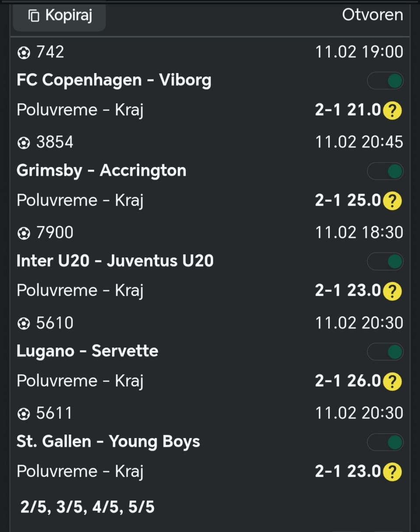The image size is (420, 532).
Task: Toggle the St. Gallen - Young Boys switch
Action: pyautogui.click(x=385, y=442)
